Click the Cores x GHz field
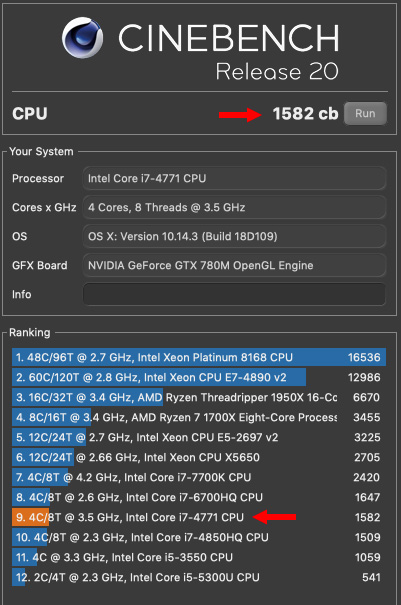 234,208
